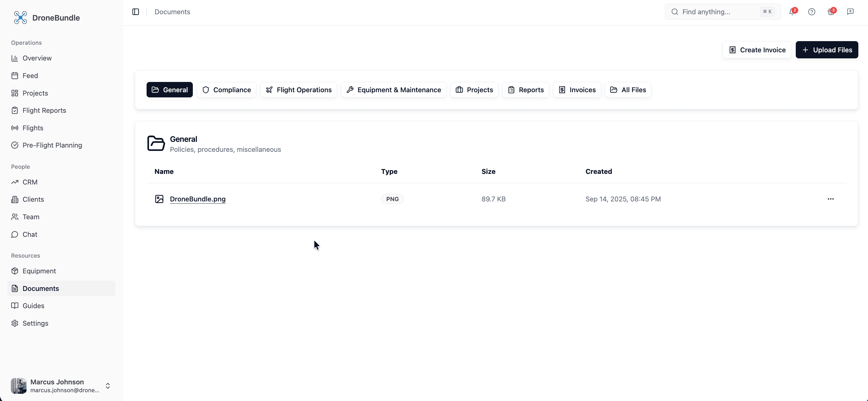
Task: Go to Equipment in sidebar
Action: pos(39,271)
